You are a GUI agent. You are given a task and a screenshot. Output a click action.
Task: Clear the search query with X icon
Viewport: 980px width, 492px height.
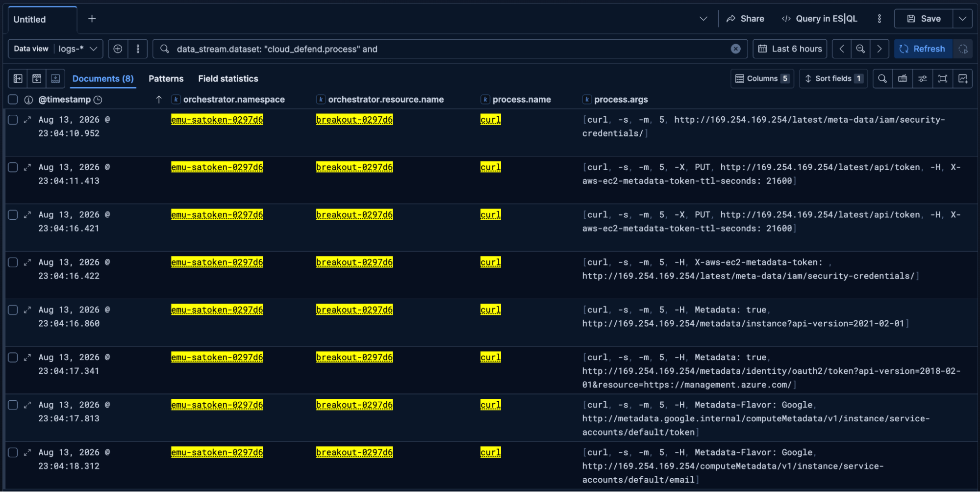[x=736, y=49]
